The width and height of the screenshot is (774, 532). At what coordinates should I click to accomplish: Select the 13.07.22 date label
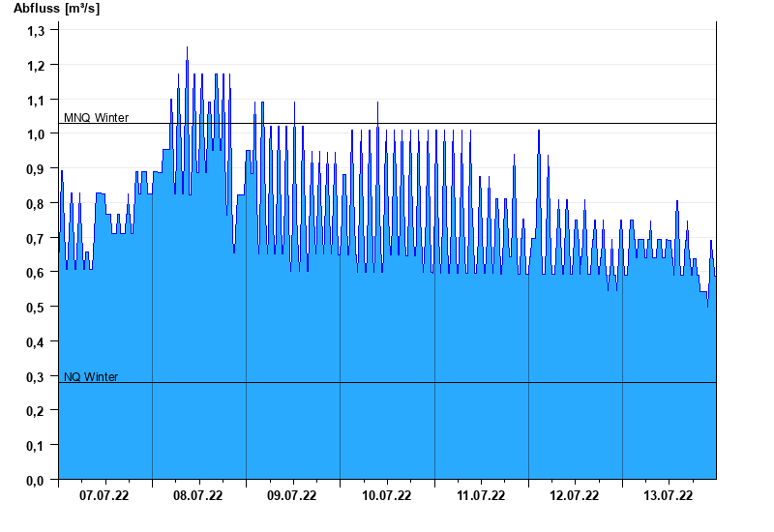(x=669, y=495)
